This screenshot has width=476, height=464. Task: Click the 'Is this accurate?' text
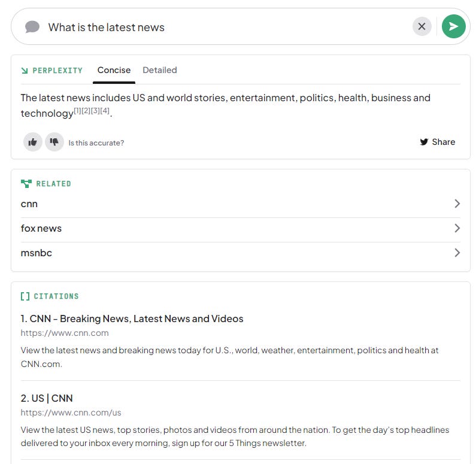pyautogui.click(x=96, y=143)
